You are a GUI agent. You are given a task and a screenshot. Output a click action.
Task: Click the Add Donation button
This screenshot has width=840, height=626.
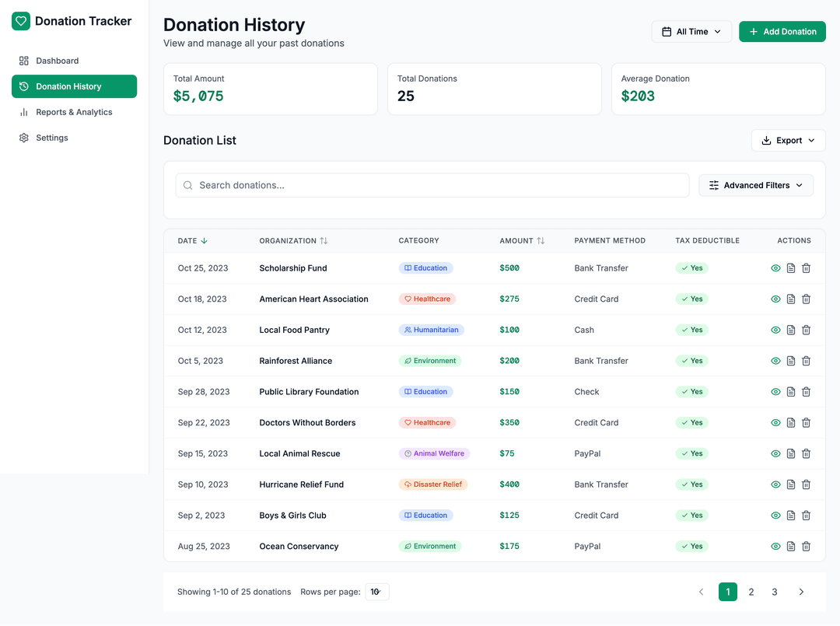pos(782,31)
